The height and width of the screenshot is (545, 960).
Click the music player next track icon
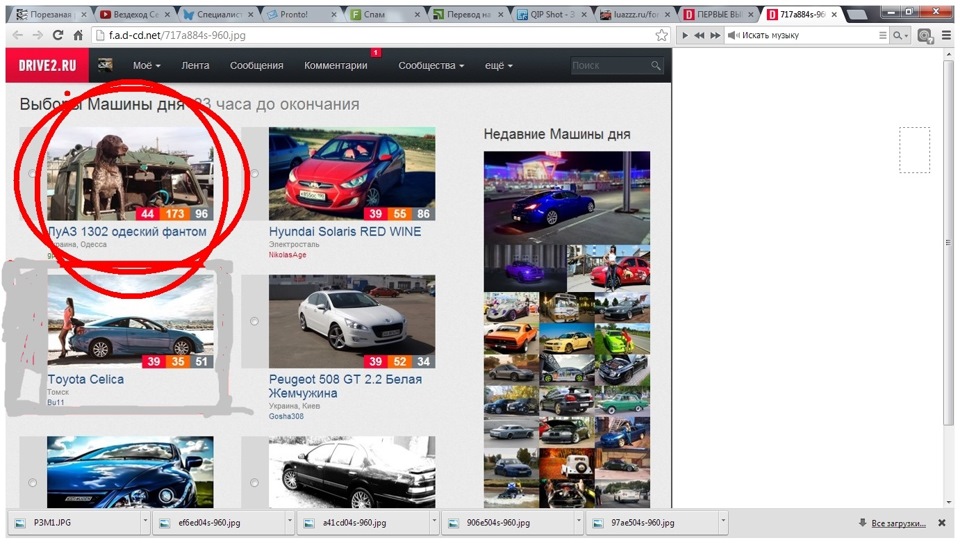[714, 36]
